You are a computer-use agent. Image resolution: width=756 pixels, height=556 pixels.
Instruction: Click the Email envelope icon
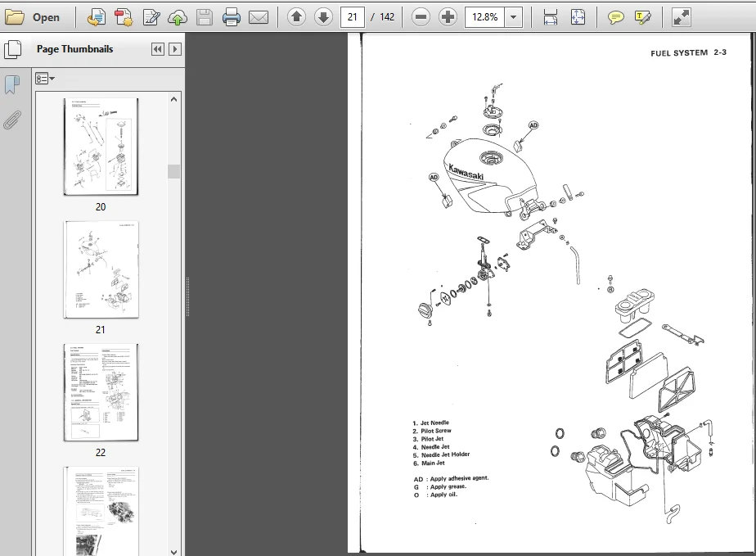pos(259,17)
